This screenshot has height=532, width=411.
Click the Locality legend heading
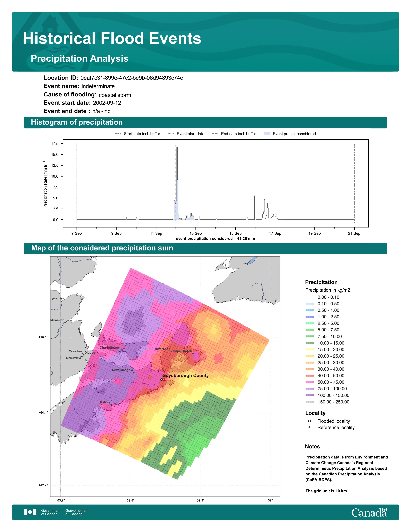coord(315,413)
